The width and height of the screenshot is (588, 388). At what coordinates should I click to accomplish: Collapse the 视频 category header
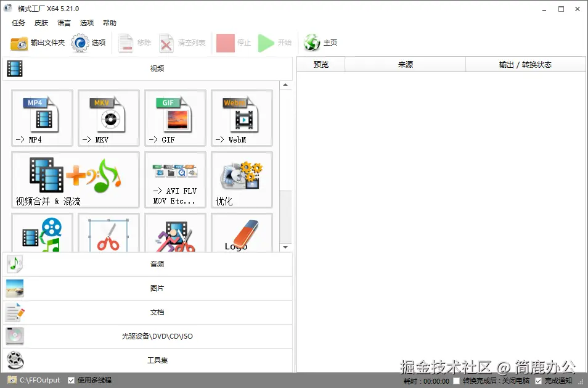coord(148,68)
